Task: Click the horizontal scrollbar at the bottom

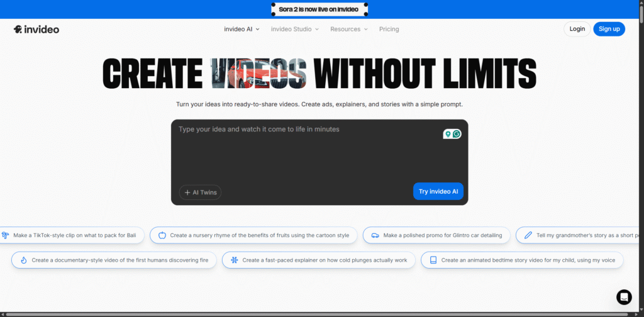Action: click(x=318, y=314)
